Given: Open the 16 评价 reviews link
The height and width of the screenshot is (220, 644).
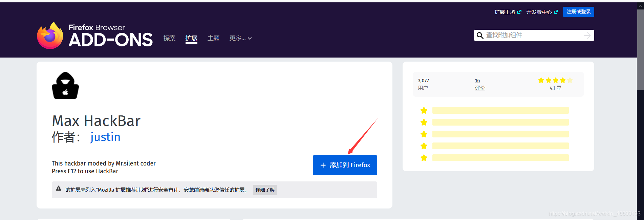Looking at the screenshot, I should pyautogui.click(x=480, y=84).
